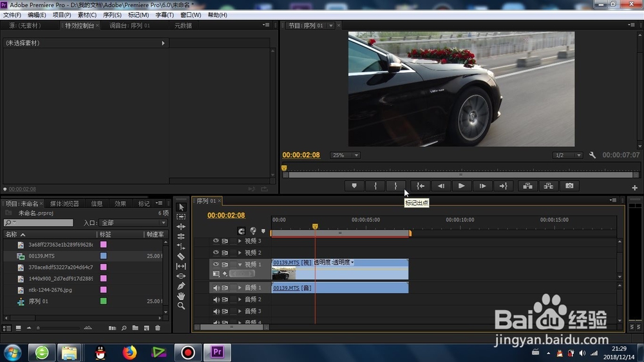
Task: Expand the 视频 3 track
Action: click(x=240, y=241)
